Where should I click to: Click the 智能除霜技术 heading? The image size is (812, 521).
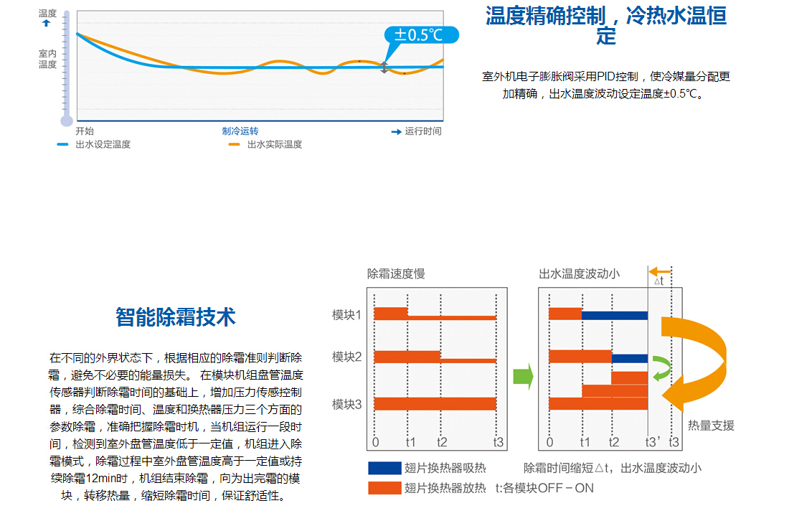pos(176,317)
